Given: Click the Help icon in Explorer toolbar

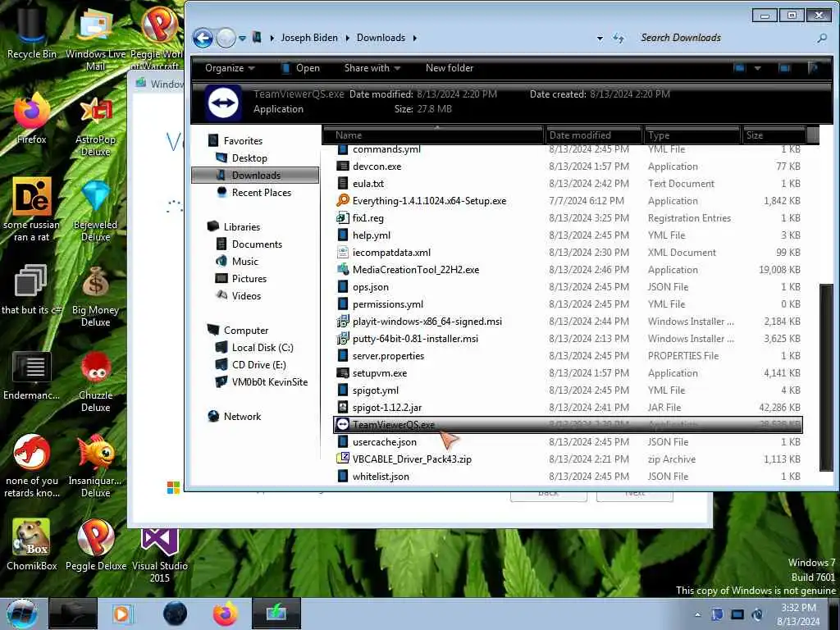Looking at the screenshot, I should pos(813,68).
